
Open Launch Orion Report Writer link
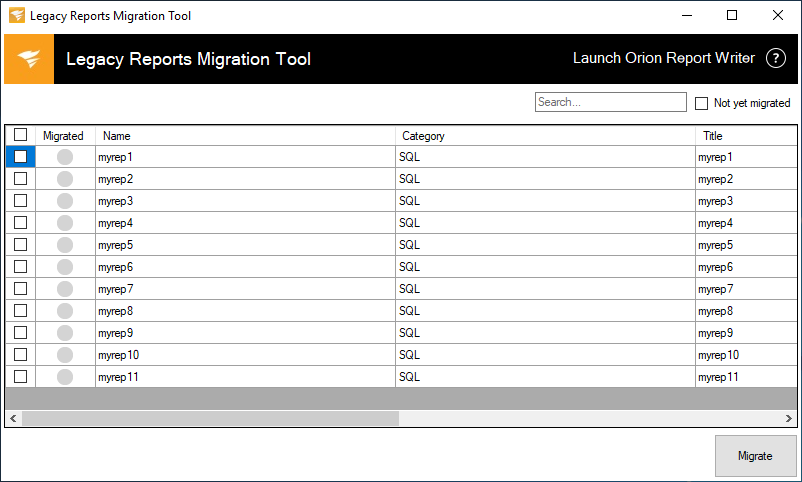(x=663, y=58)
